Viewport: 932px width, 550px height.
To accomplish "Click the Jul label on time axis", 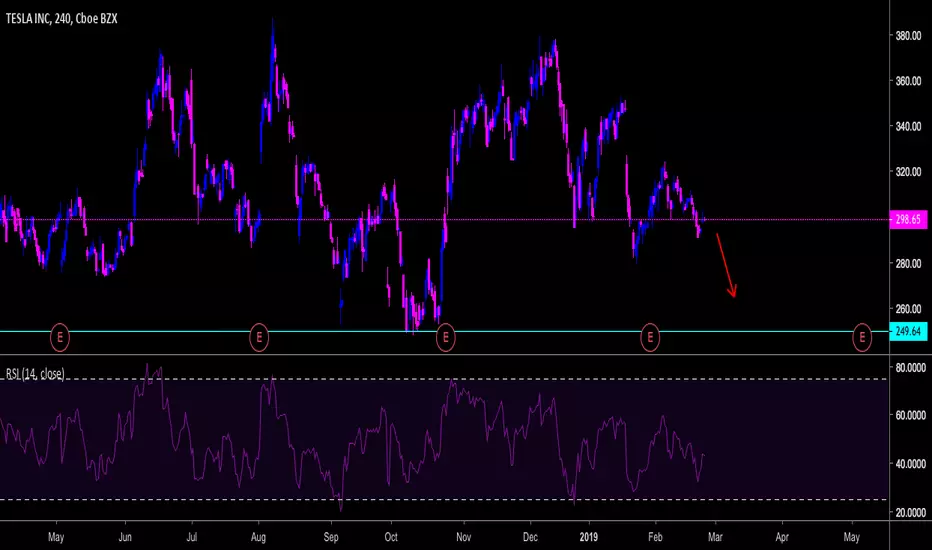I will tap(191, 537).
